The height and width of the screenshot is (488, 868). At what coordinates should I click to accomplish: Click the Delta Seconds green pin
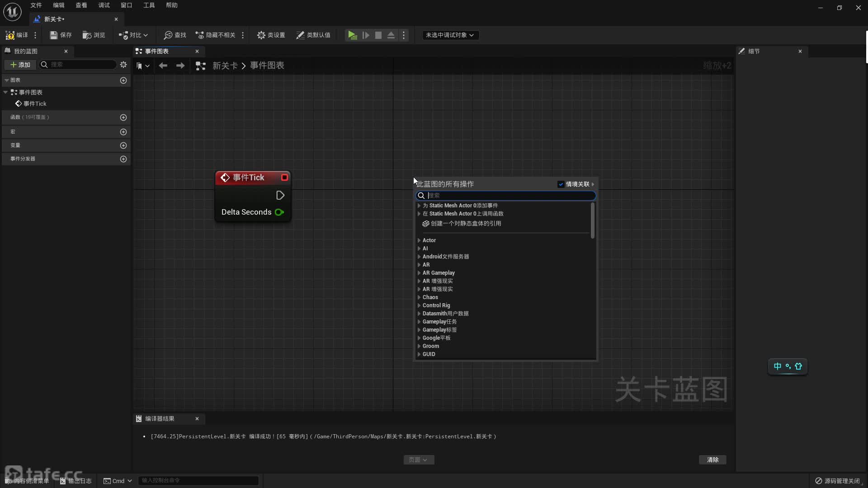point(279,212)
